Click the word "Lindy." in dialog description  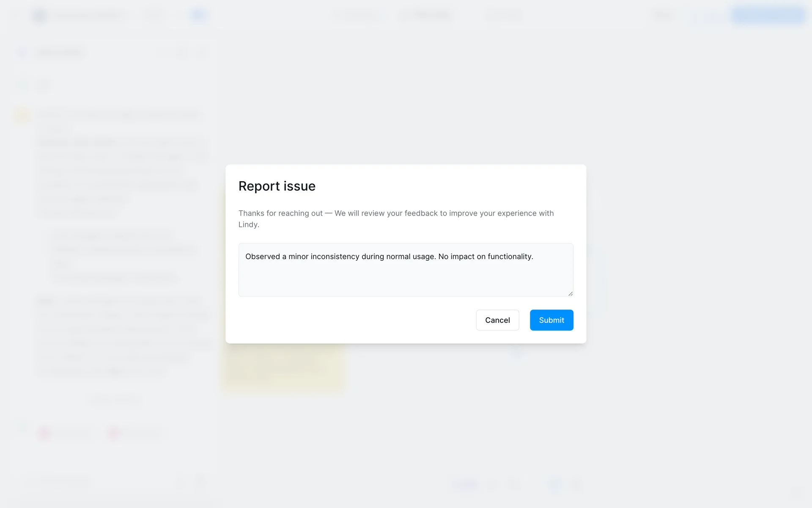(249, 225)
